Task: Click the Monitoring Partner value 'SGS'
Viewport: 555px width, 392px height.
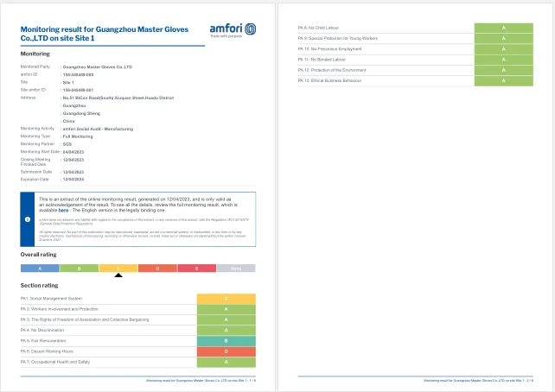Action: [67, 144]
